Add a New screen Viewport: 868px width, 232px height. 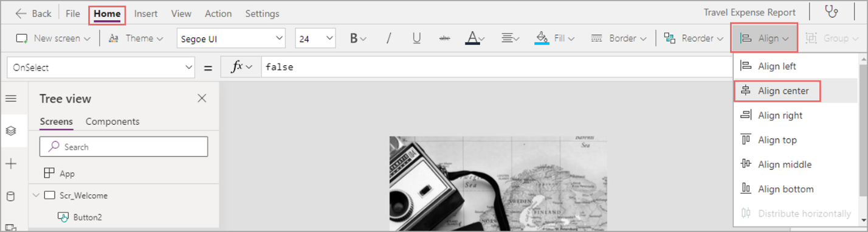pos(53,38)
